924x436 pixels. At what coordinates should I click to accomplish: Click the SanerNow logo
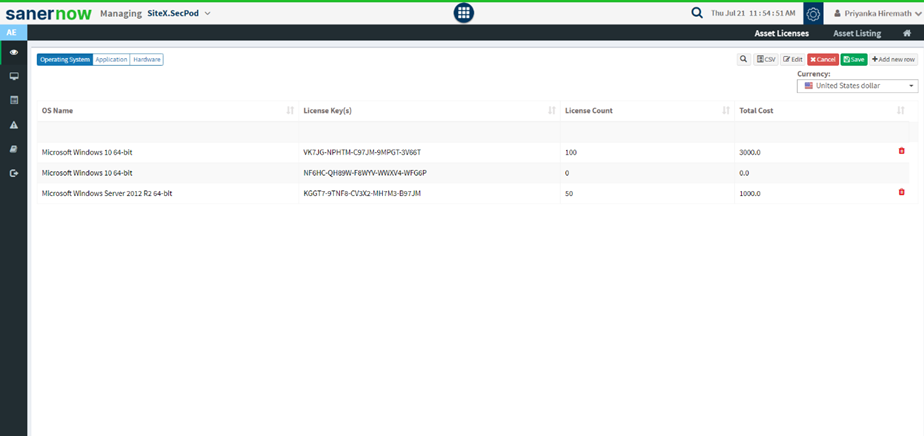pyautogui.click(x=48, y=13)
